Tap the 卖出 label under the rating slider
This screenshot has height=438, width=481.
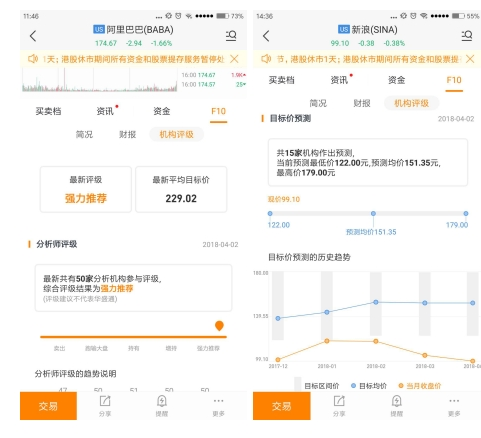(59, 348)
